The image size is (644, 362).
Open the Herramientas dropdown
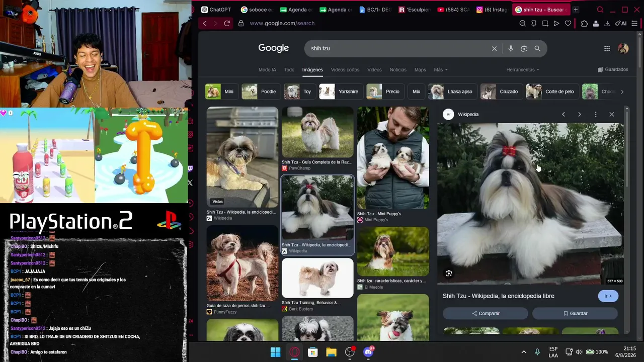click(x=523, y=70)
